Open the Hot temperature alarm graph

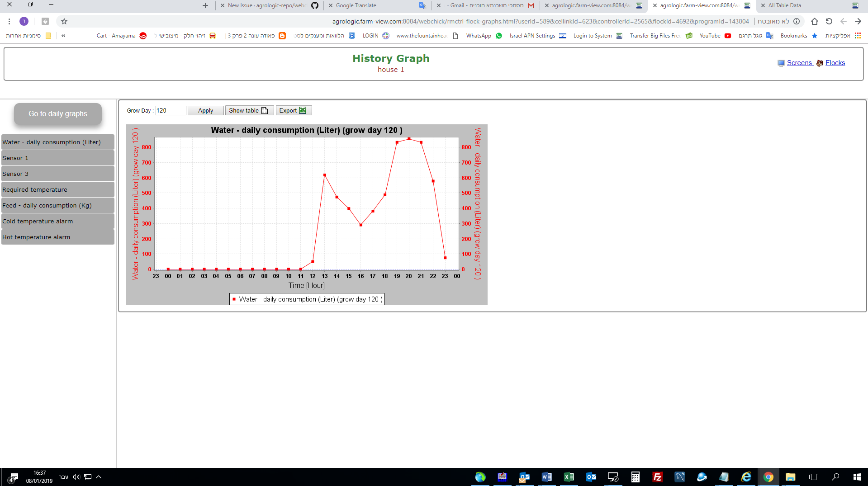[58, 237]
